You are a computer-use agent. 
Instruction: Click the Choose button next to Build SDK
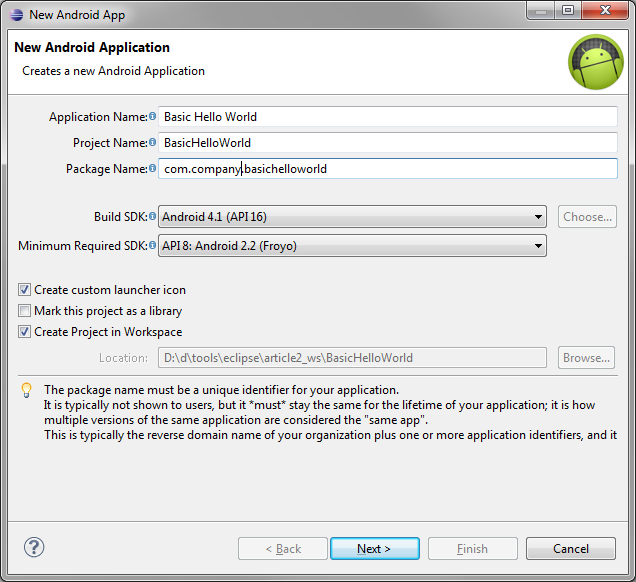[x=586, y=217]
